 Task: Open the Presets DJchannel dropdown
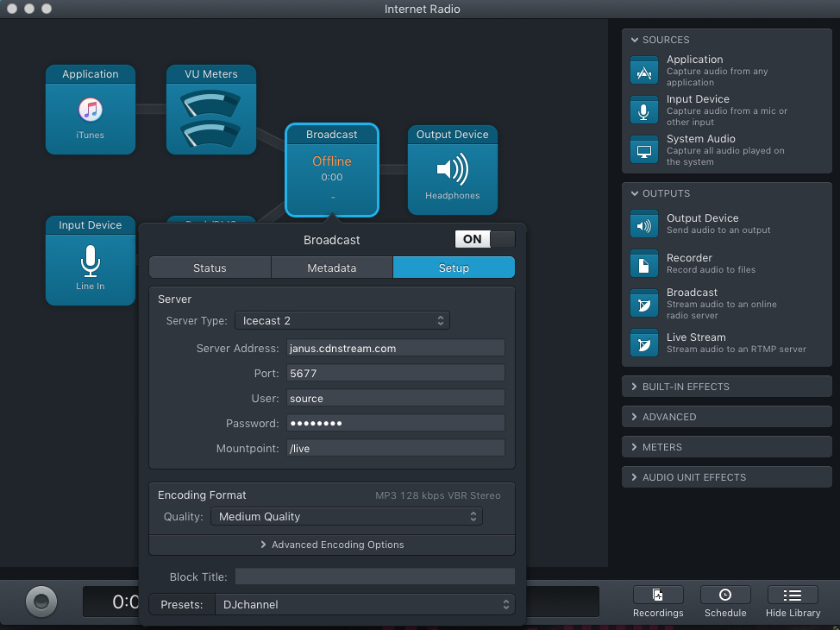click(365, 604)
